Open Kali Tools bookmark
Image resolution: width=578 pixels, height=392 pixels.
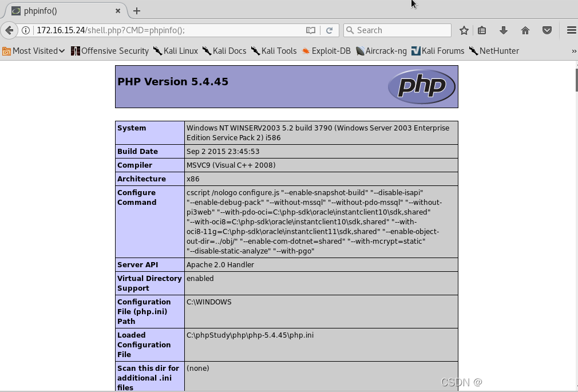click(x=274, y=51)
